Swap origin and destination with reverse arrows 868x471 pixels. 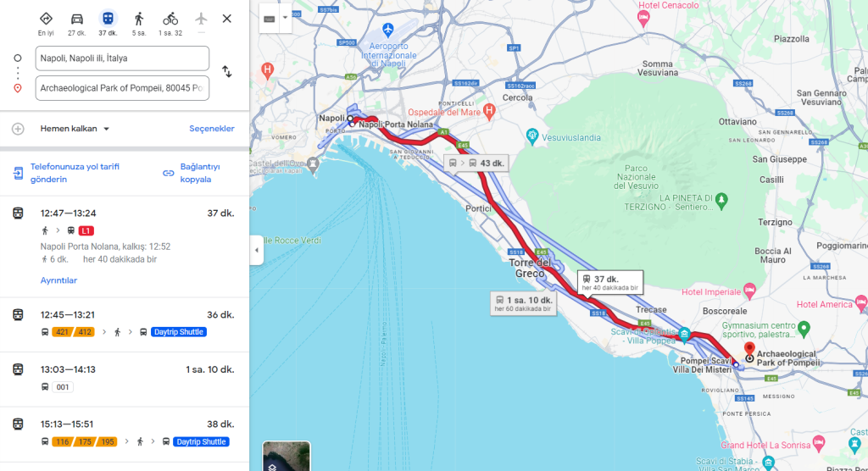pyautogui.click(x=227, y=72)
